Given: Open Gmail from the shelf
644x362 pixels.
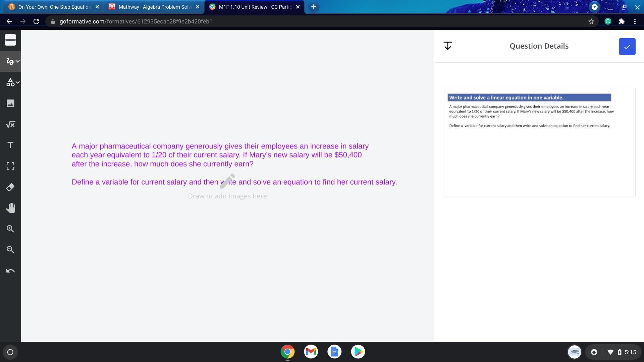Looking at the screenshot, I should pyautogui.click(x=311, y=352).
